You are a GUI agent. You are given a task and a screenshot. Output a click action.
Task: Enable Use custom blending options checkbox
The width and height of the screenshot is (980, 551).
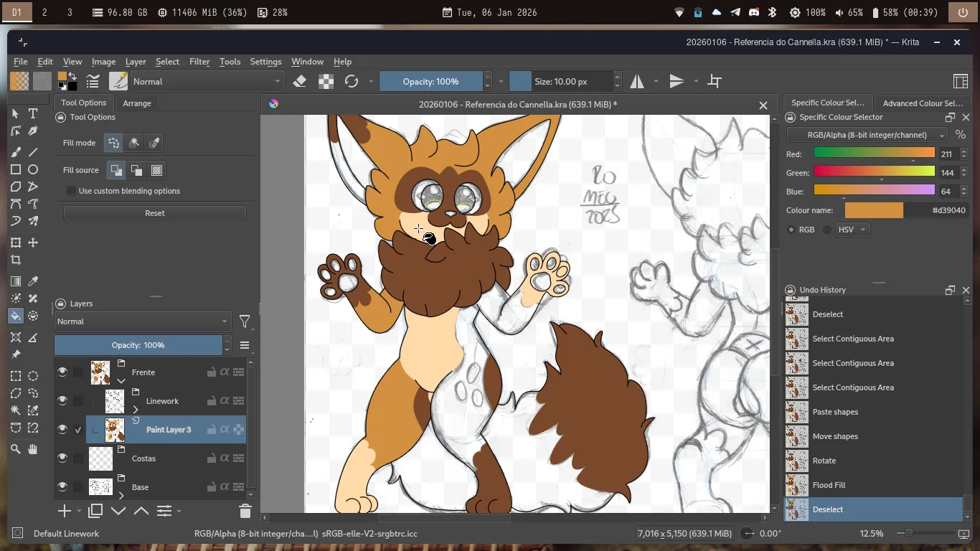pyautogui.click(x=72, y=191)
